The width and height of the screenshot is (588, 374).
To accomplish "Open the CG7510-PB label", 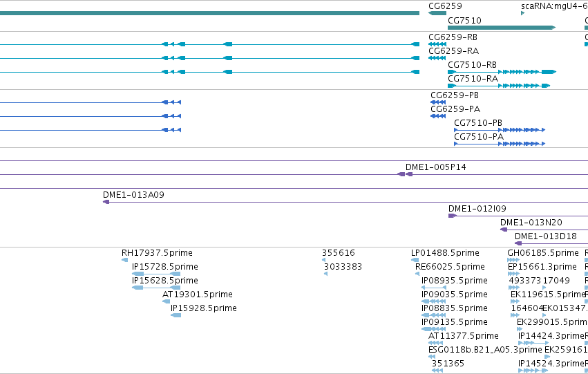I will tap(478, 123).
